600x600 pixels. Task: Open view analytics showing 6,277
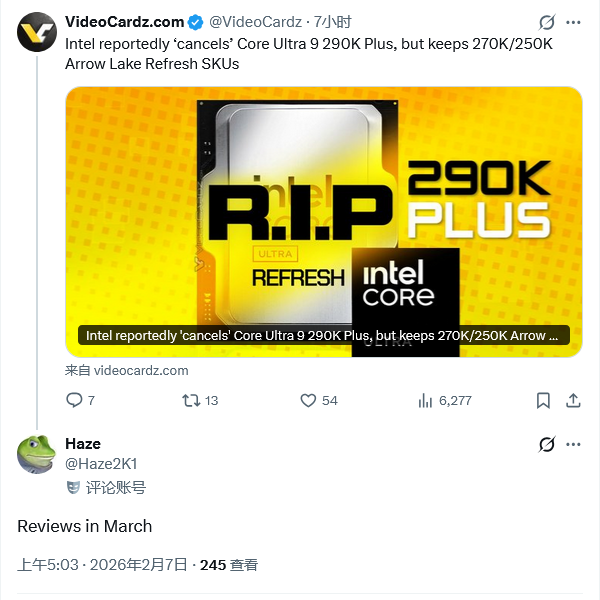pyautogui.click(x=424, y=400)
